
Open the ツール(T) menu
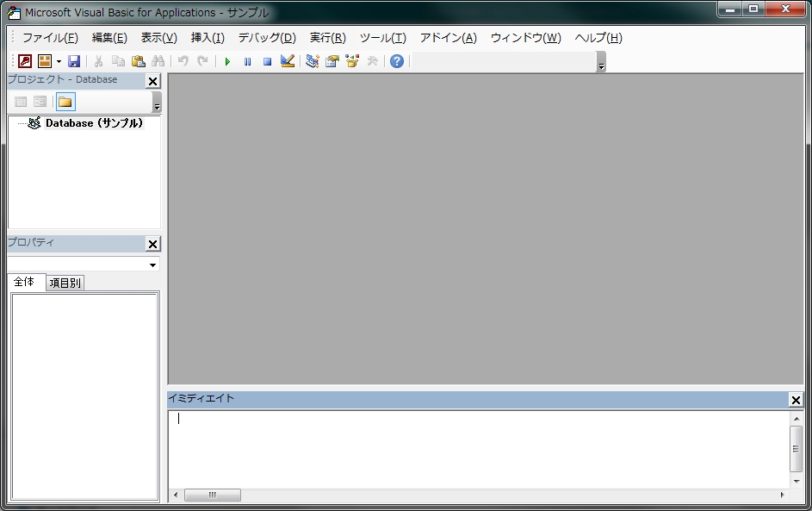pyautogui.click(x=382, y=38)
